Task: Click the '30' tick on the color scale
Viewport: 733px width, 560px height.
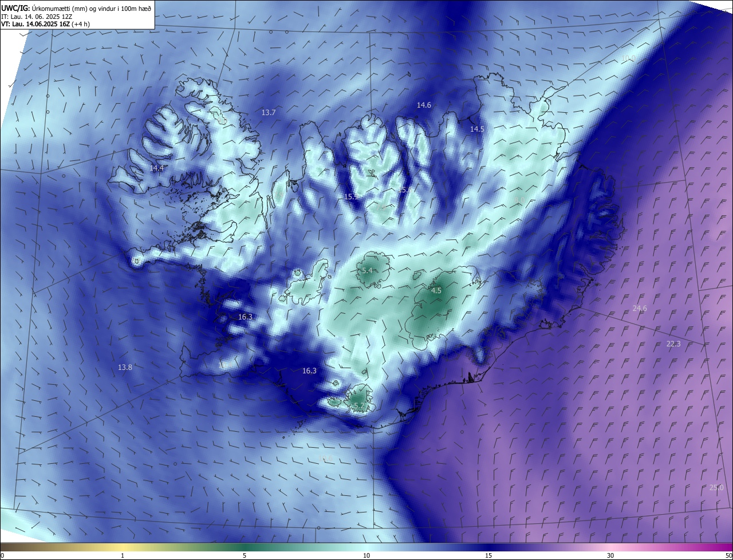Action: 610,555
